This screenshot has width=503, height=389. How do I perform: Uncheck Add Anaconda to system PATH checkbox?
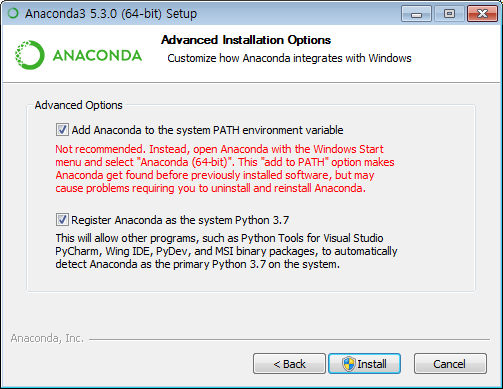[x=62, y=130]
